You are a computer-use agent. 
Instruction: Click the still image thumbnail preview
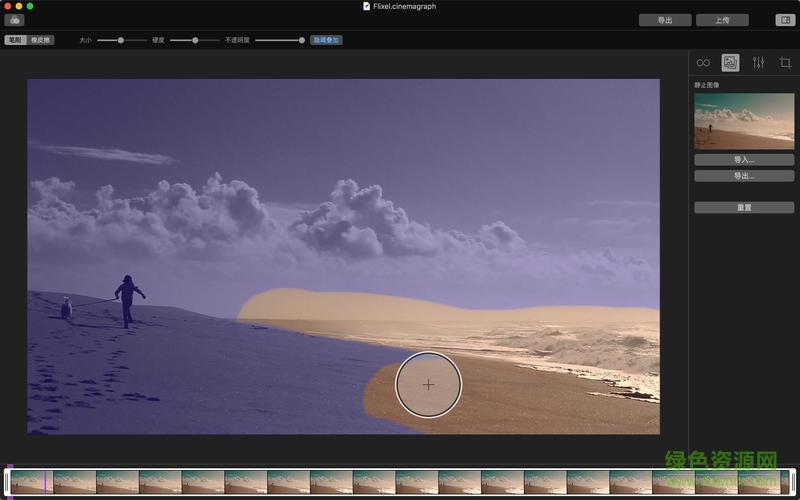[x=744, y=121]
